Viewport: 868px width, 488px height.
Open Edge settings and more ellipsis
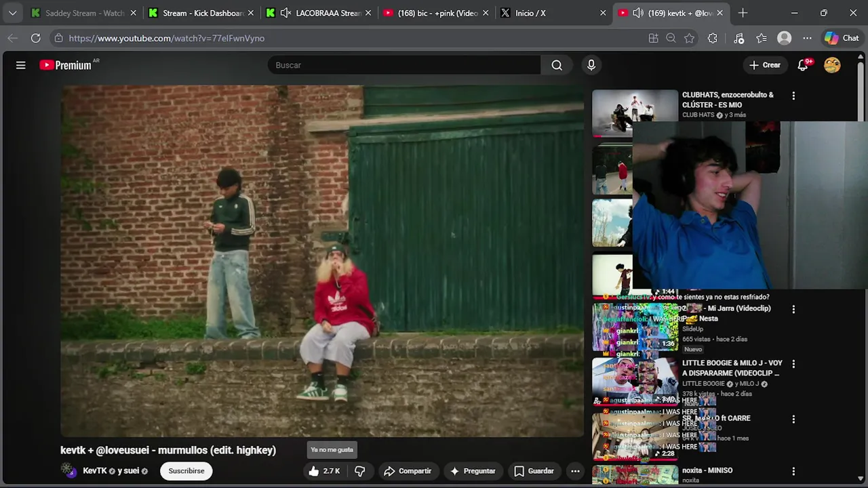pyautogui.click(x=807, y=39)
